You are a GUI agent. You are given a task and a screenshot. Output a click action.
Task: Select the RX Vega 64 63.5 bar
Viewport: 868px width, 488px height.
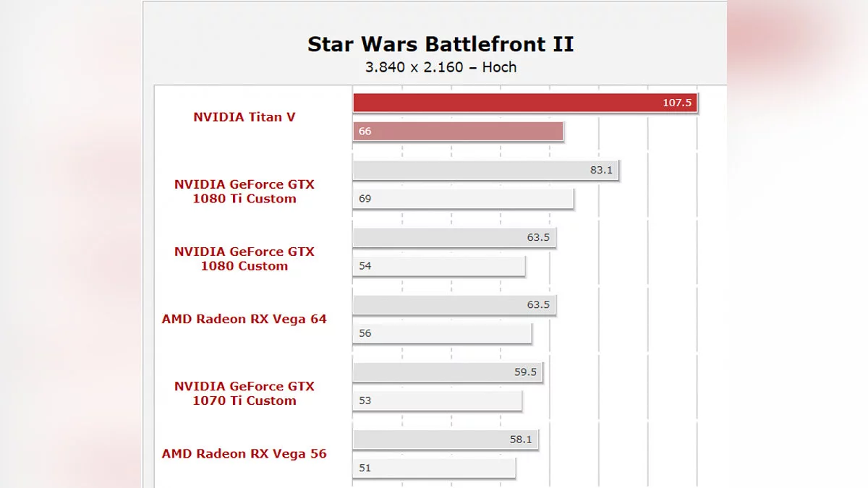(454, 304)
